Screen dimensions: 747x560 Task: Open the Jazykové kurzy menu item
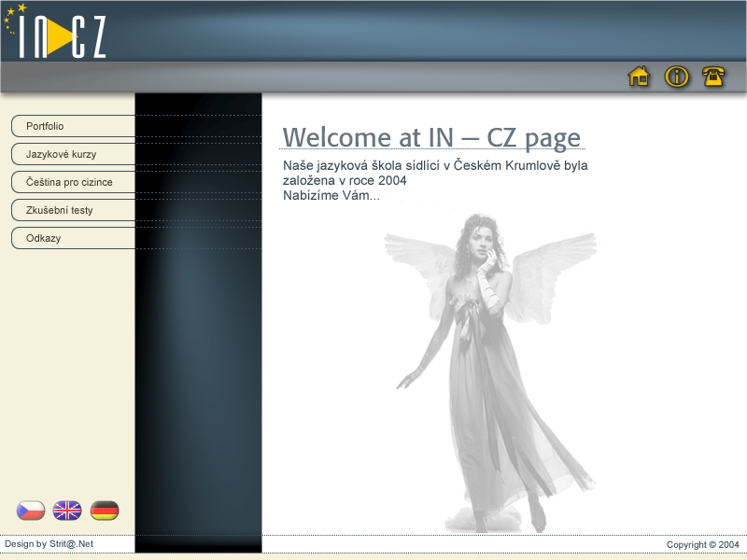coord(74,154)
